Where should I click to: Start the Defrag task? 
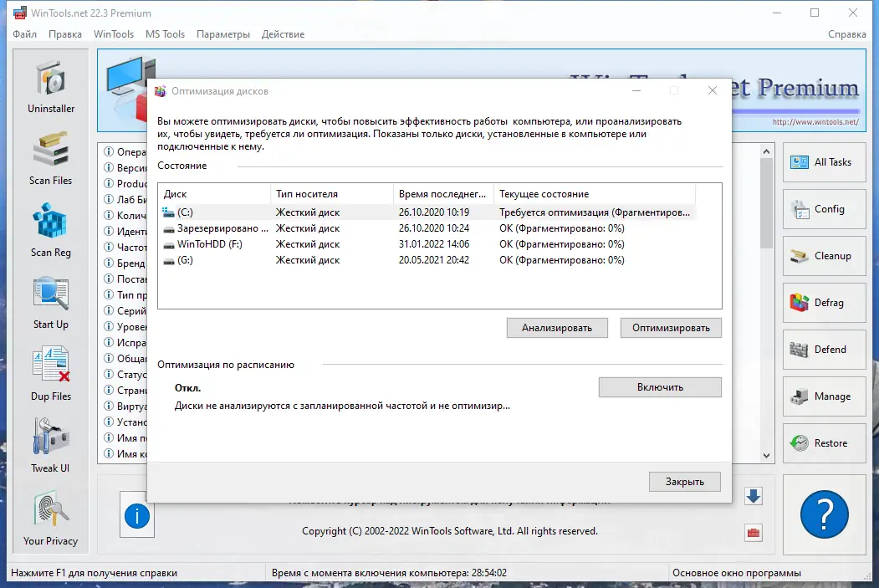pyautogui.click(x=824, y=303)
